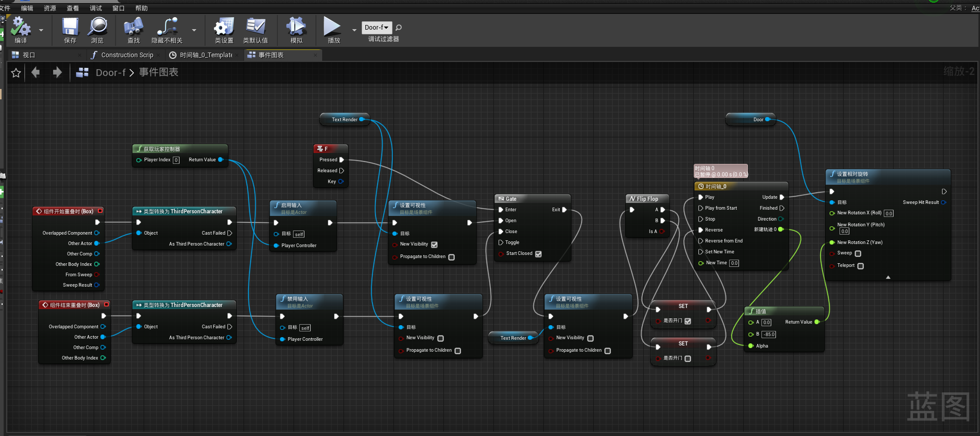Click the New Time value field
Screen dimensions: 980x436
(x=734, y=263)
